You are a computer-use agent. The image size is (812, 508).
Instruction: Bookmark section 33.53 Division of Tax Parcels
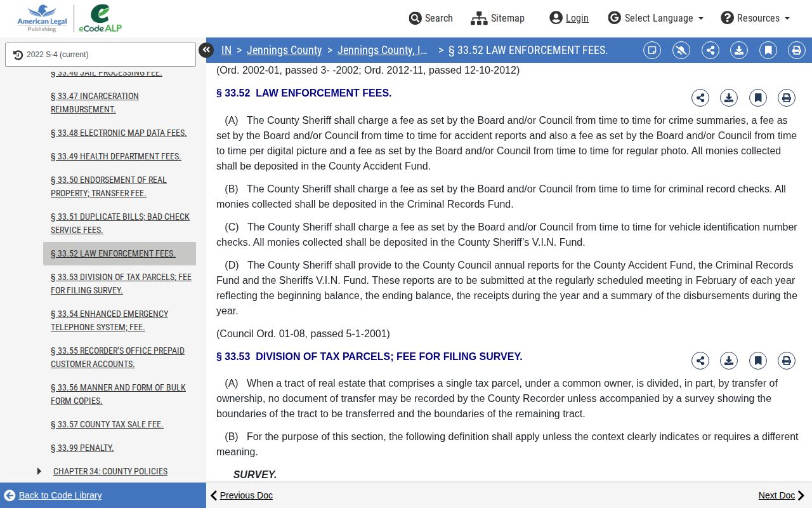pos(758,361)
